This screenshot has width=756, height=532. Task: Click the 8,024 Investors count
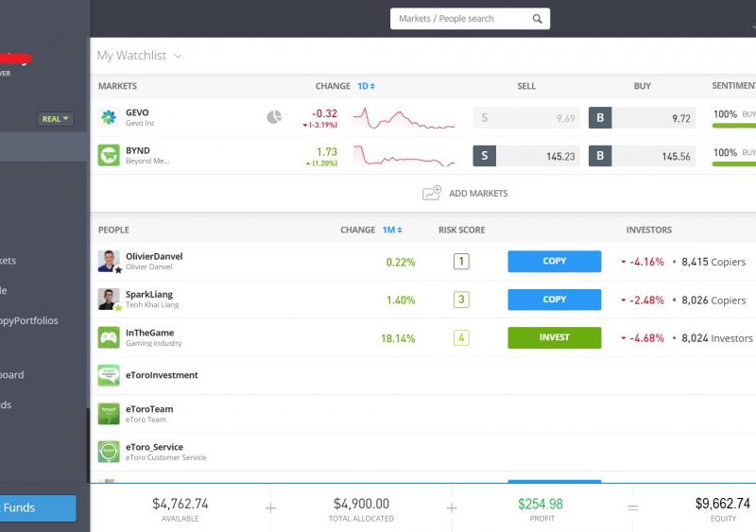click(717, 338)
